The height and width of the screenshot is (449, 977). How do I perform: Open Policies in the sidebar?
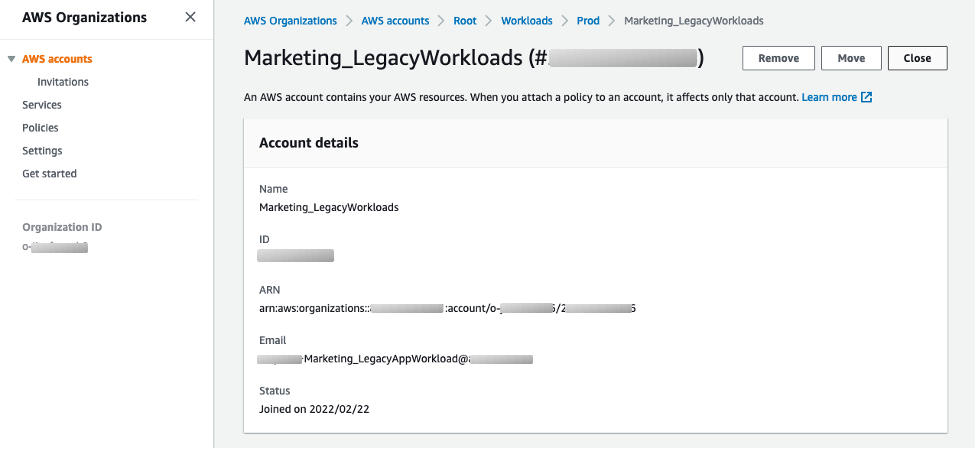coord(41,128)
